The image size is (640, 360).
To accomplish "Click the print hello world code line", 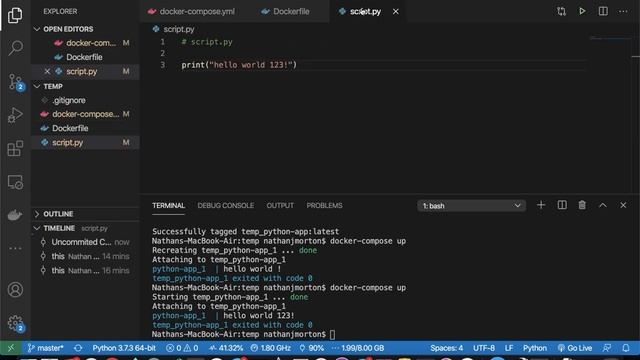I will 239,65.
